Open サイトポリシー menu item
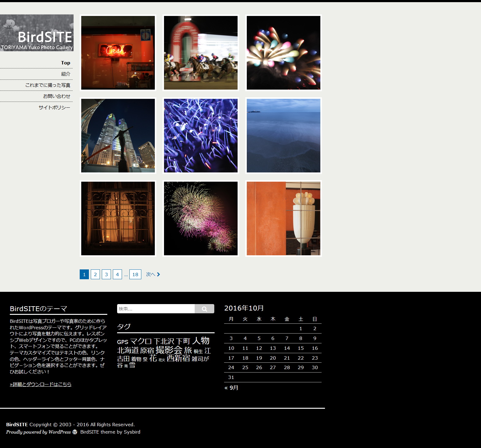The height and width of the screenshot is (448, 481). pyautogui.click(x=55, y=107)
